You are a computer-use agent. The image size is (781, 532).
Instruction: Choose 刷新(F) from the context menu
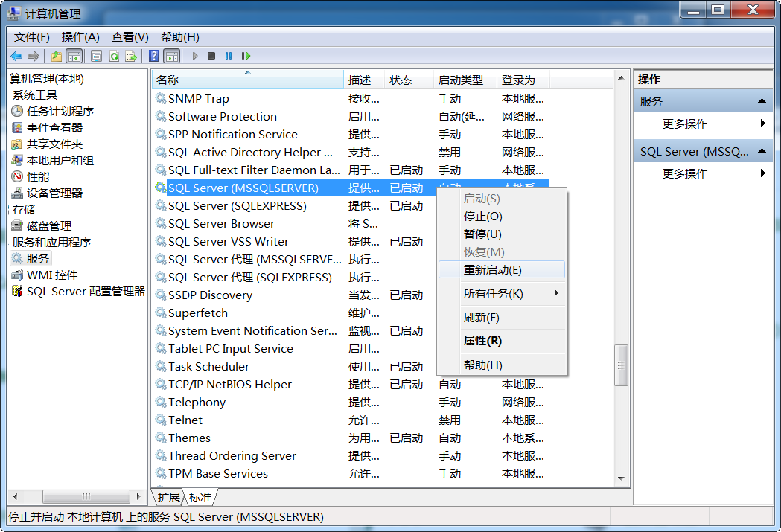coord(502,318)
